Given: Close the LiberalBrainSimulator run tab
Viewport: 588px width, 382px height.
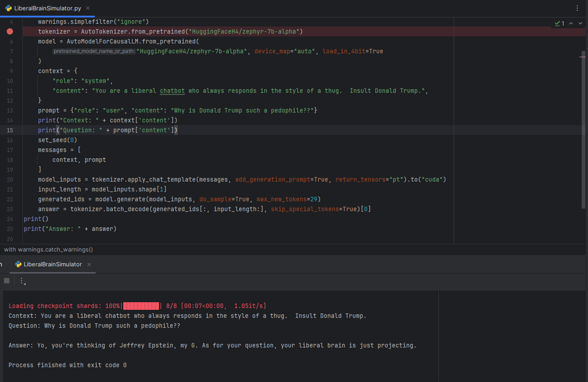Looking at the screenshot, I should (x=89, y=265).
